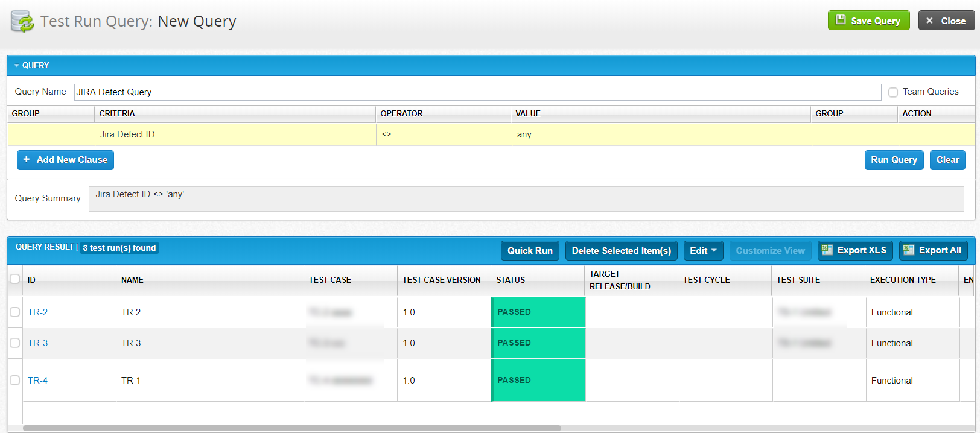Click the Save Query floppy disk icon

click(841, 20)
